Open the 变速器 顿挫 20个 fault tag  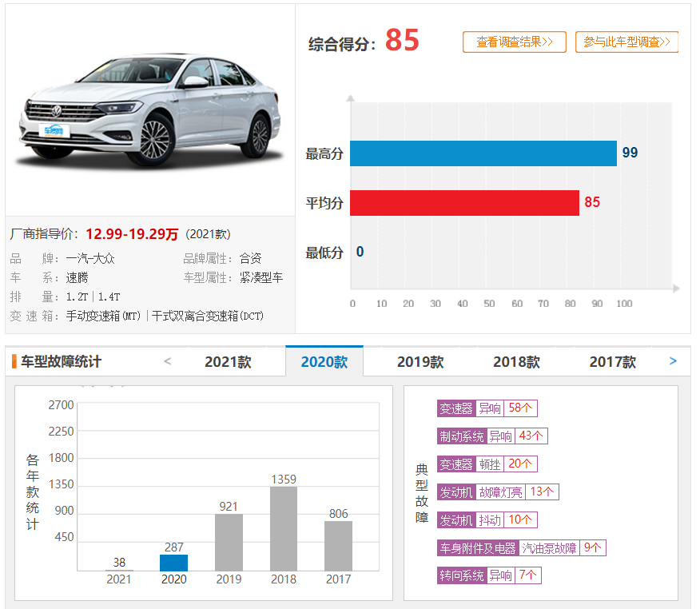tap(487, 464)
